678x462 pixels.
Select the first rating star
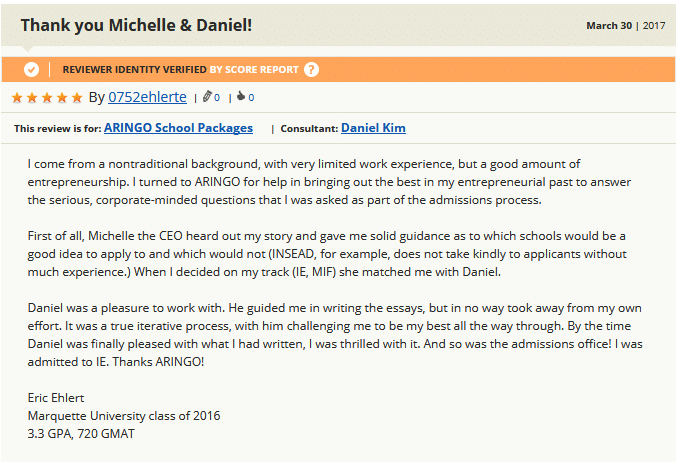point(17,97)
